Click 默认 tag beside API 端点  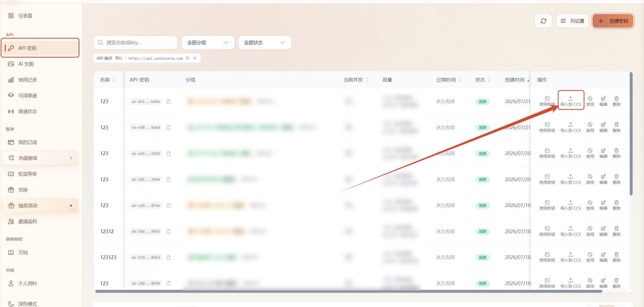click(119, 58)
